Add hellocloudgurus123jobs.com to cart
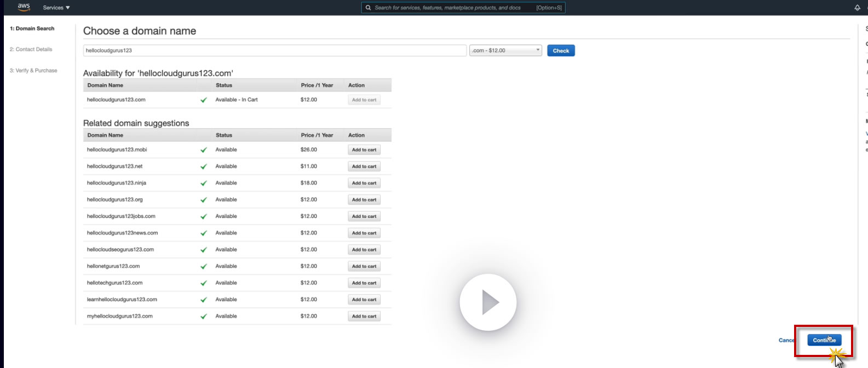 pos(364,216)
